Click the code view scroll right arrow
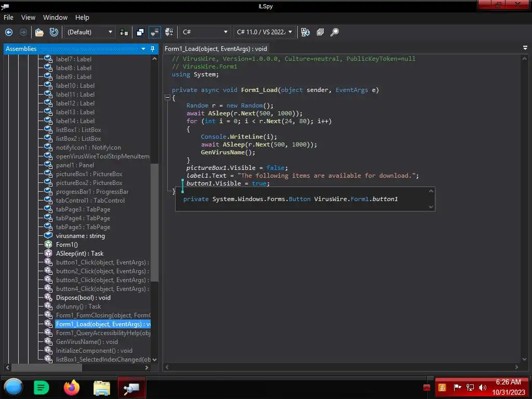This screenshot has width=532, height=399. click(x=516, y=367)
